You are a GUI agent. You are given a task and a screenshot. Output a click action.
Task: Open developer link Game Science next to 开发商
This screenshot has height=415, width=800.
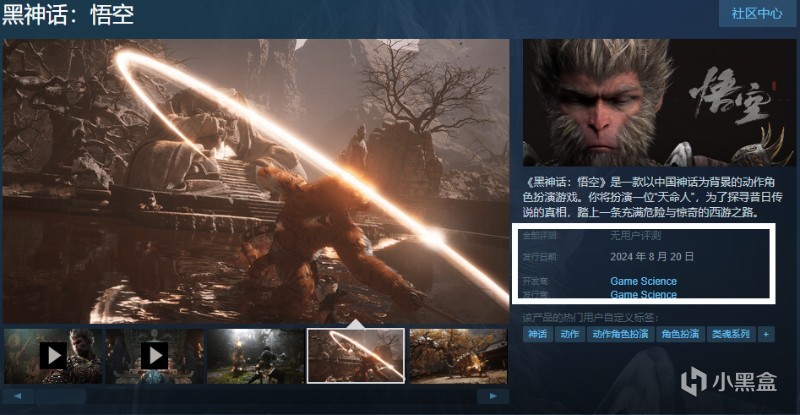(643, 281)
